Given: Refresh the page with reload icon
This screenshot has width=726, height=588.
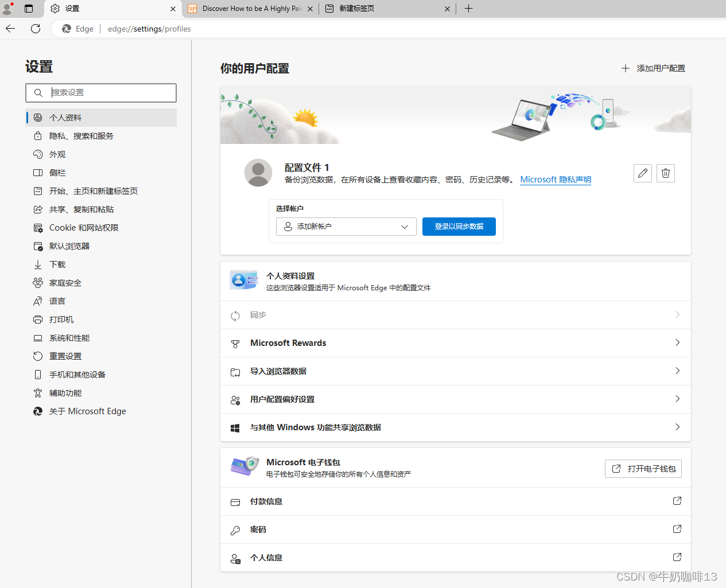Looking at the screenshot, I should (36, 29).
